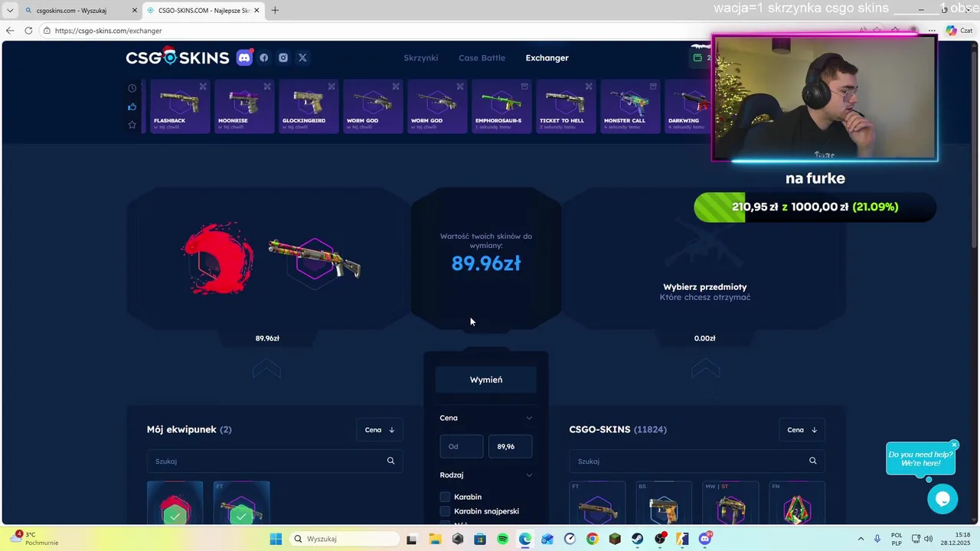Go to the Case Battle page
980x551 pixels.
tap(482, 57)
